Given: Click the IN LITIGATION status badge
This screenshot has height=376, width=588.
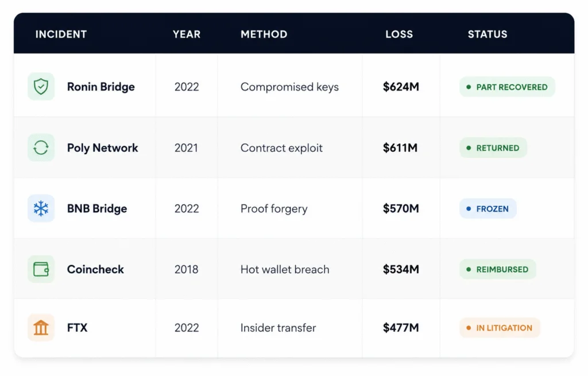Looking at the screenshot, I should (500, 328).
